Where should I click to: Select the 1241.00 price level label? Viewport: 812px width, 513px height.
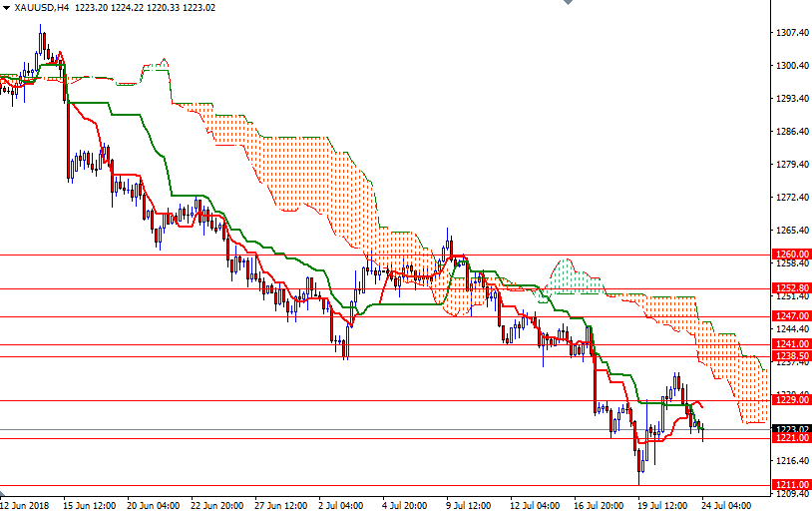(792, 344)
